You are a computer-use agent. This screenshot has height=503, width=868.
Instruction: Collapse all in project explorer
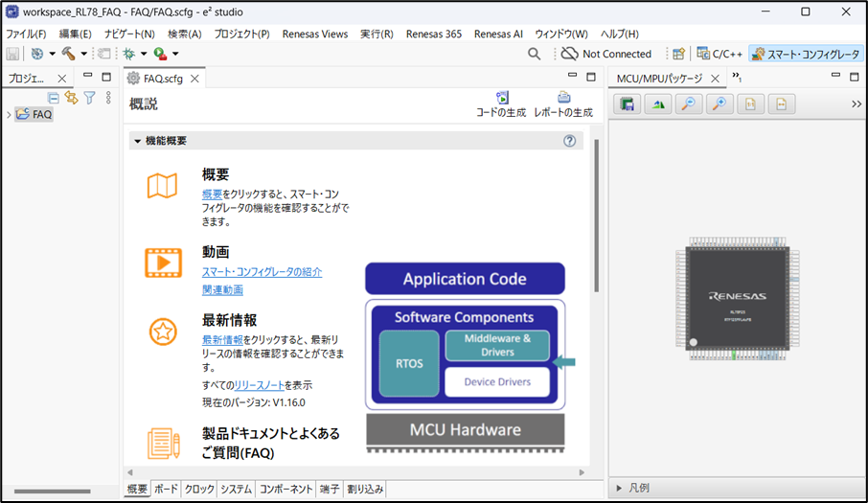coord(53,98)
